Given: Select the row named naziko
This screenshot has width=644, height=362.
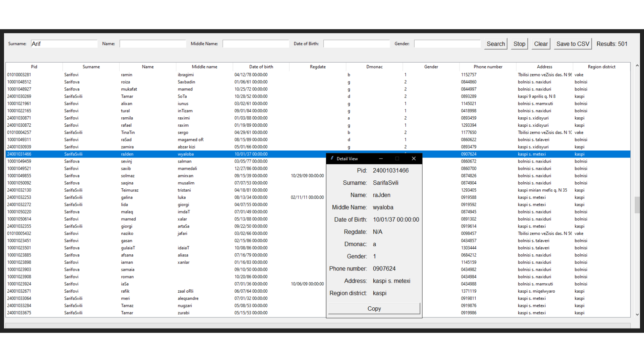Looking at the screenshot, I should [x=318, y=233].
